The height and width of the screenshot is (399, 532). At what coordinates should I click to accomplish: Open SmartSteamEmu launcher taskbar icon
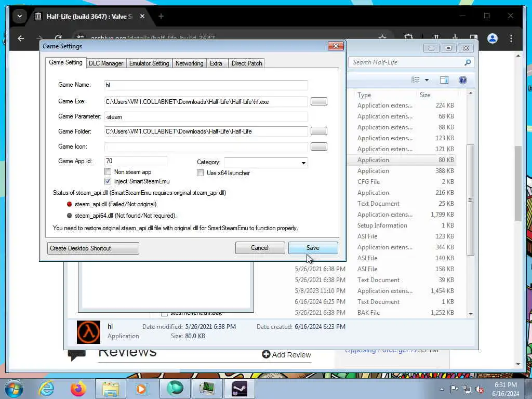tap(239, 389)
